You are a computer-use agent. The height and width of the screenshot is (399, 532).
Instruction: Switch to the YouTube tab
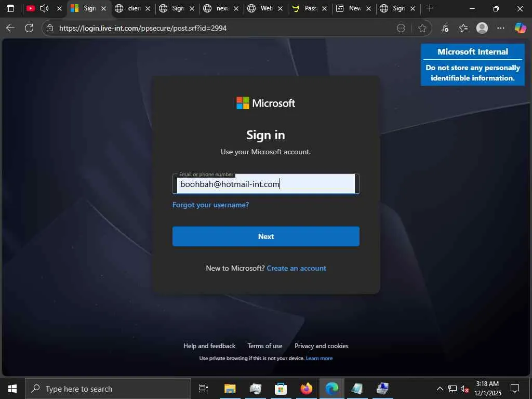[31, 8]
